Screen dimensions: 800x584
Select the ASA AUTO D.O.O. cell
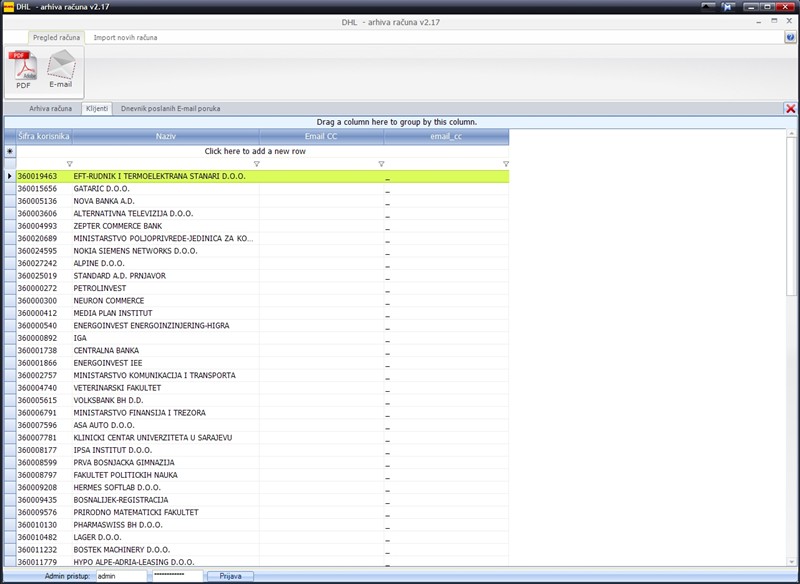166,425
